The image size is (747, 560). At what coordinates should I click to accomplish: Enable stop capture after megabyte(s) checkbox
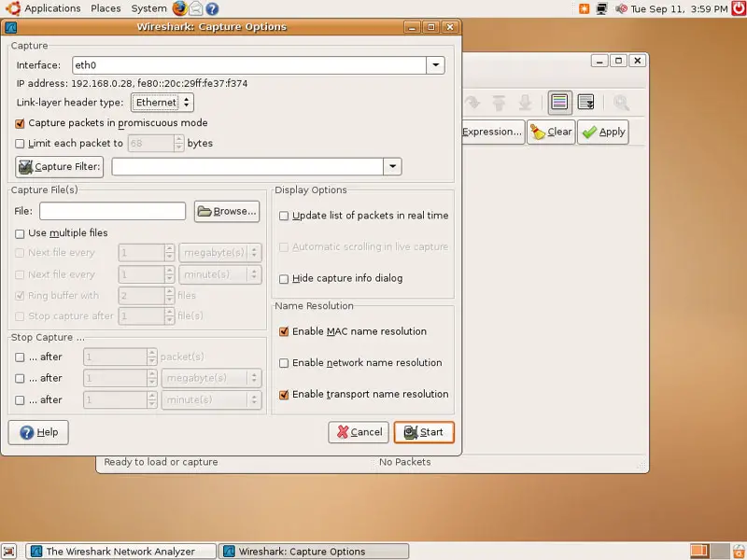pos(20,378)
